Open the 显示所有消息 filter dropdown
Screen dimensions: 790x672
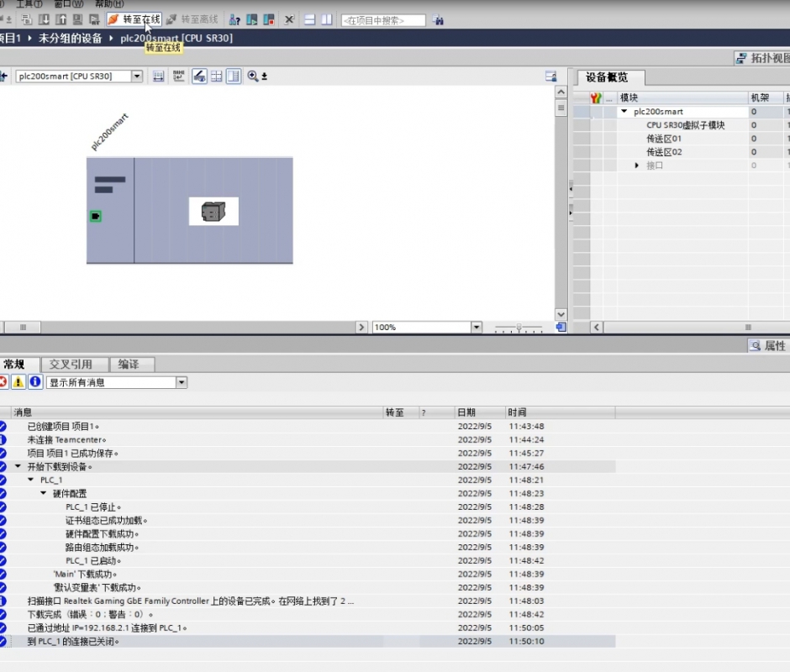(x=182, y=383)
